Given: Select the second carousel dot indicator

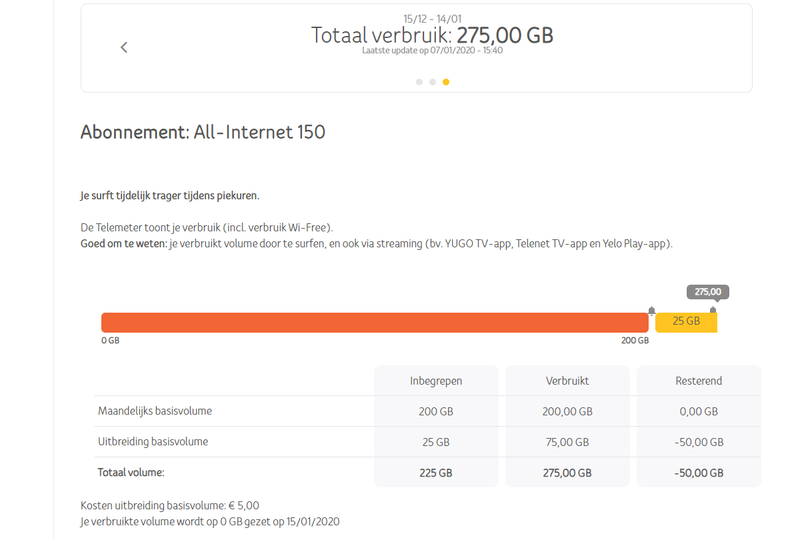Looking at the screenshot, I should (432, 82).
